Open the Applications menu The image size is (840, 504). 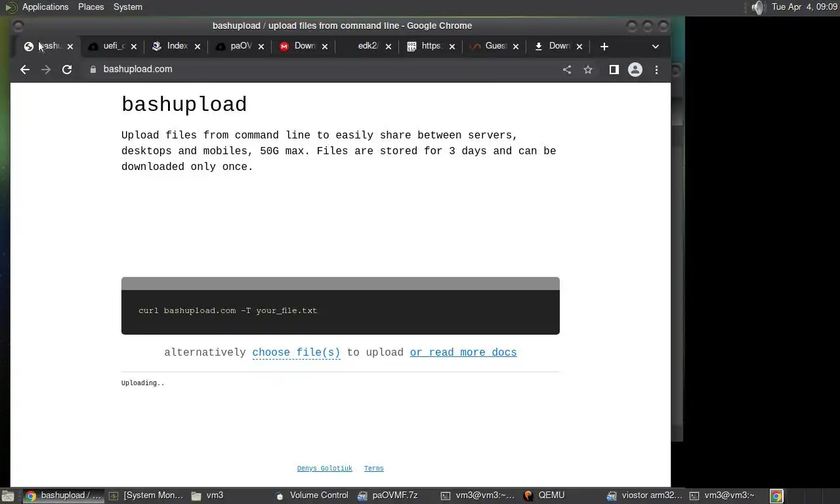click(45, 7)
